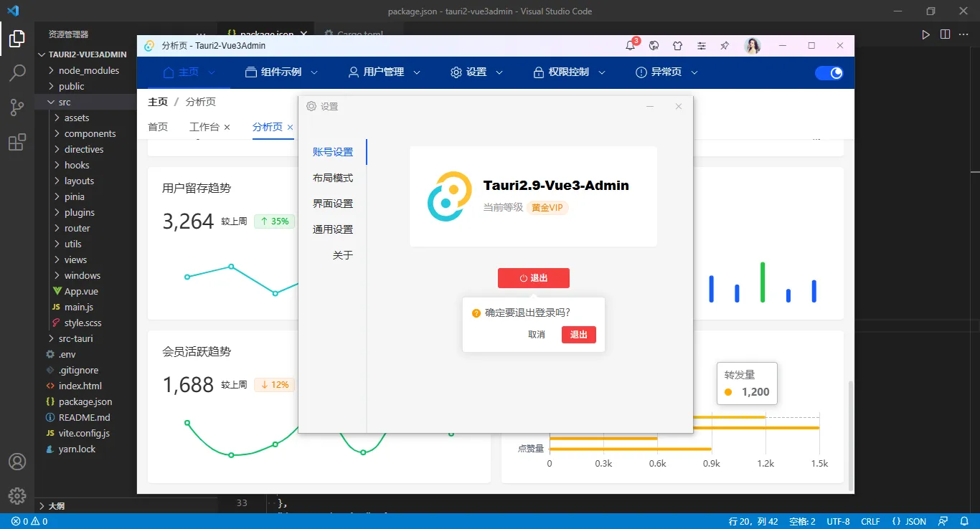This screenshot has width=980, height=529.
Task: Open VS Code Manage gear at bottom left
Action: pos(17,495)
